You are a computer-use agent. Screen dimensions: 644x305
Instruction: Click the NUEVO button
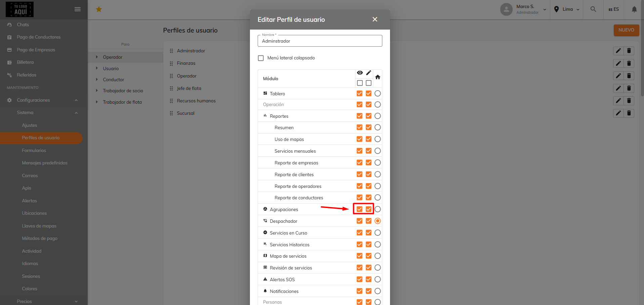coord(626,30)
